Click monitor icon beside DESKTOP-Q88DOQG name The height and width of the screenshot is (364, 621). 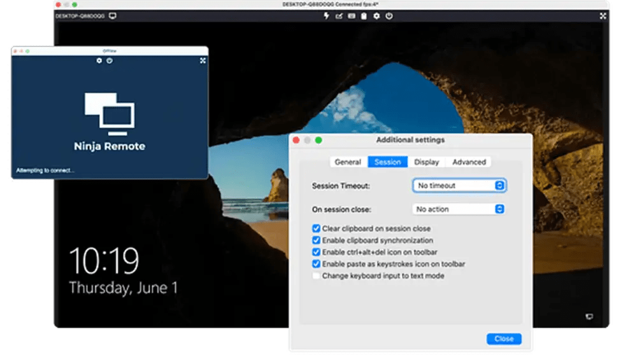click(113, 16)
